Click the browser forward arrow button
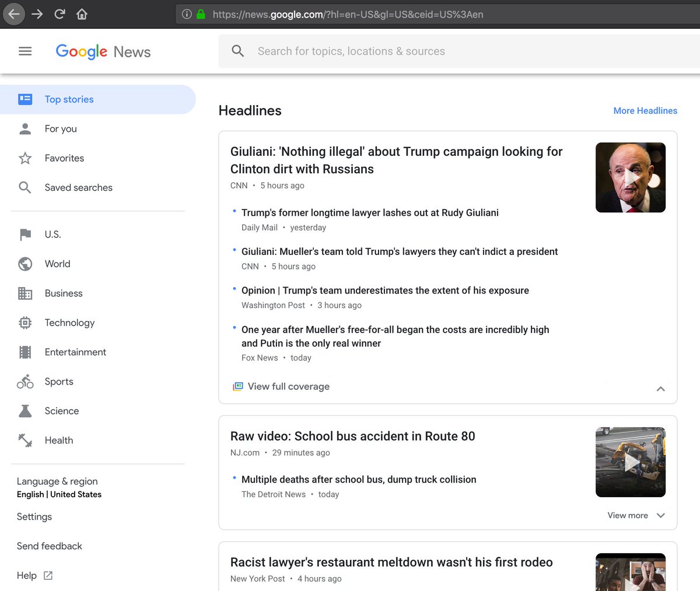This screenshot has width=700, height=591. (37, 14)
